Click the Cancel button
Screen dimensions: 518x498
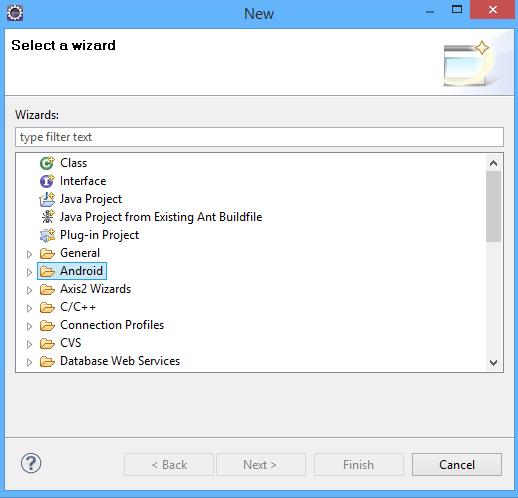pos(457,464)
